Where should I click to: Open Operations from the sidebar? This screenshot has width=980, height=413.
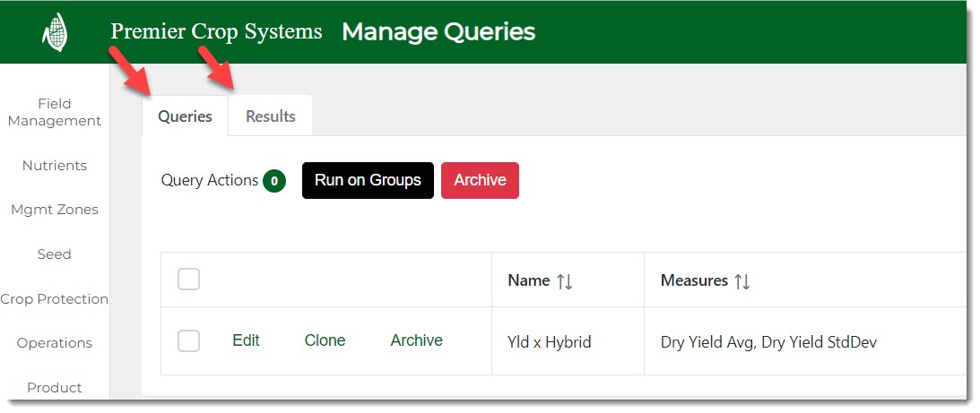54,343
